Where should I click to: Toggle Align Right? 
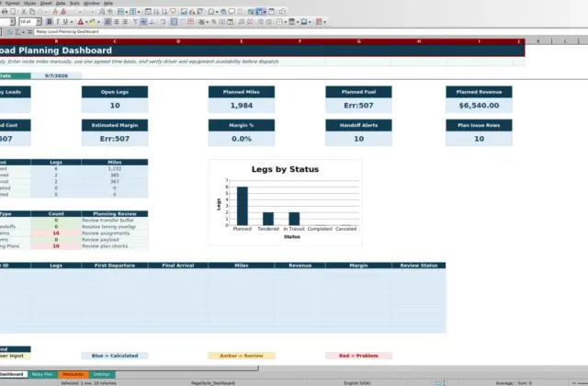[125, 22]
